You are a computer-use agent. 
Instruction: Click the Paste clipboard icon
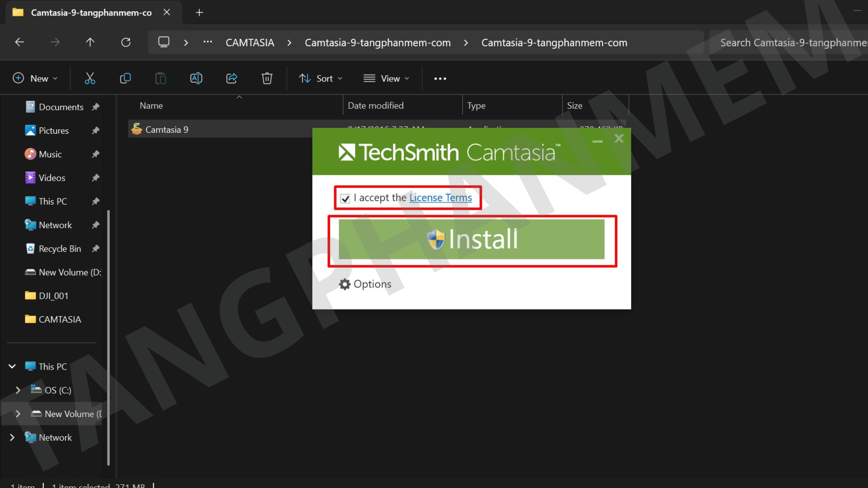point(160,79)
